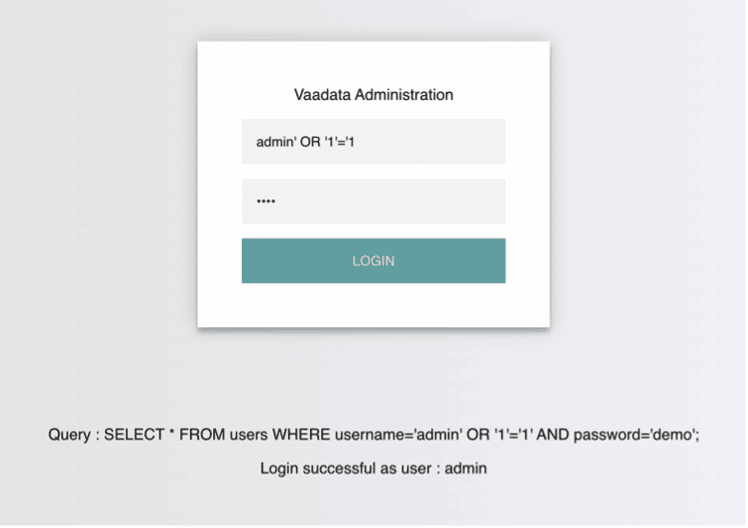Click the 'Query :' label
The width and height of the screenshot is (748, 528).
73,435
